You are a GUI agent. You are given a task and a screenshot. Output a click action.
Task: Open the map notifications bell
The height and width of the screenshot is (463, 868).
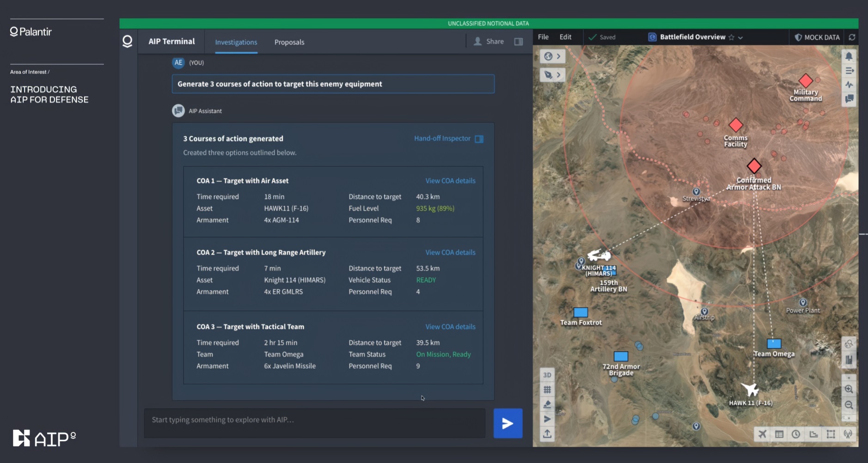849,56
